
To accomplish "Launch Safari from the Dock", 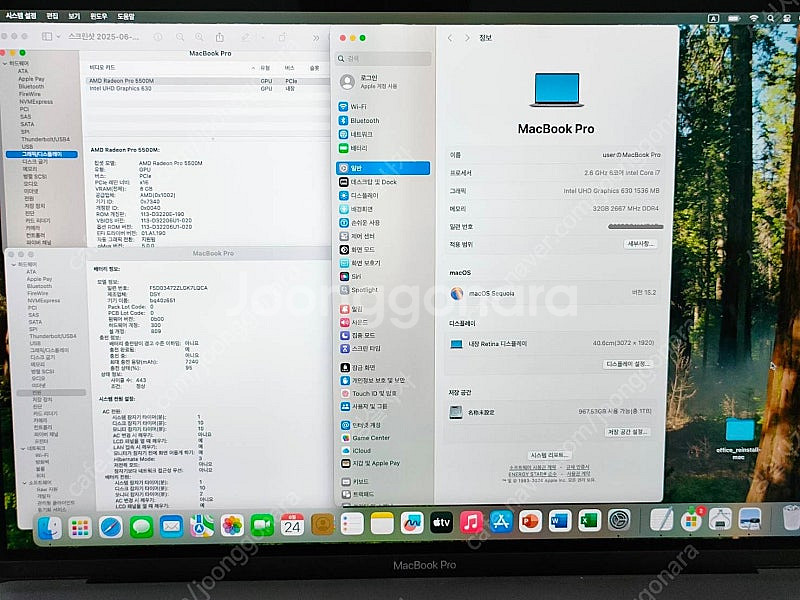I will (x=110, y=527).
